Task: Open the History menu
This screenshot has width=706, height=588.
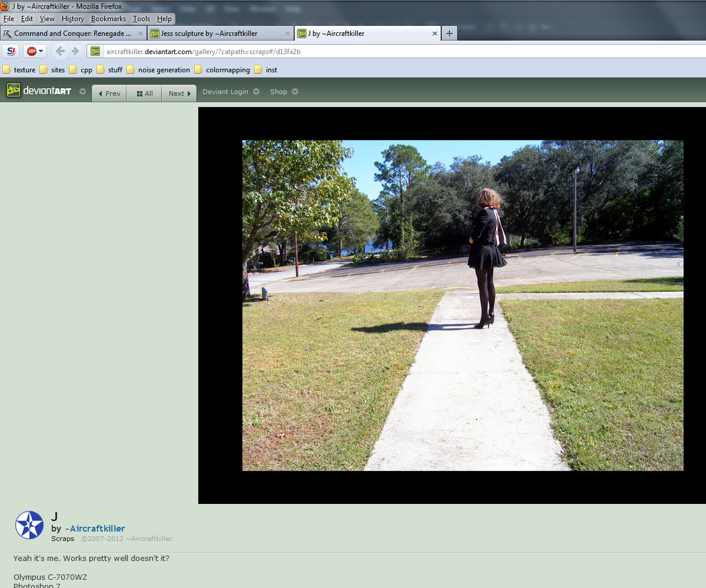Action: 72,19
